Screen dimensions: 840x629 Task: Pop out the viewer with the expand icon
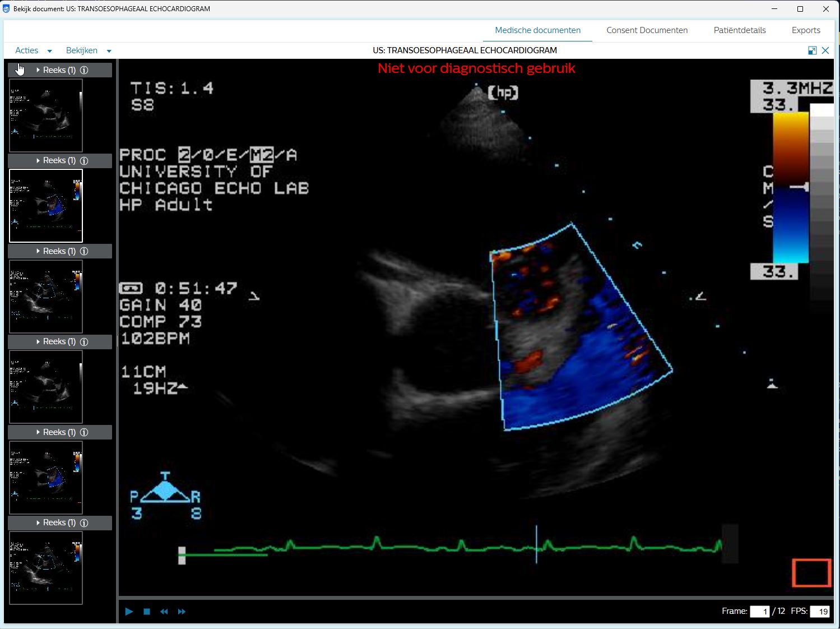pos(812,50)
